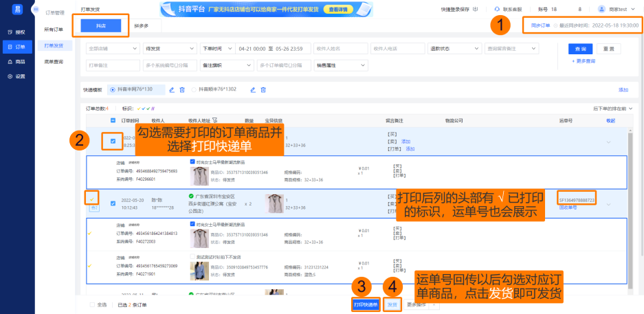Screen dimensions: 644x314
Task: Open the 后下单的排在前 sort dropdown
Action: 613,109
